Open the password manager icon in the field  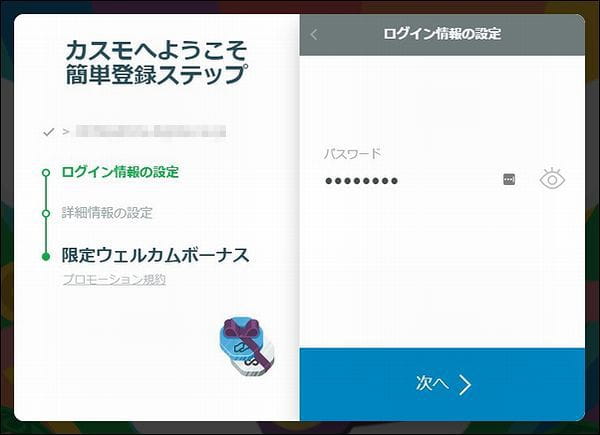tap(509, 179)
